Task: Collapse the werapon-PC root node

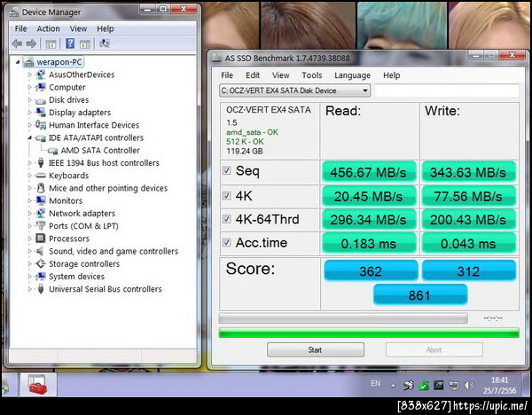Action: click(x=18, y=62)
